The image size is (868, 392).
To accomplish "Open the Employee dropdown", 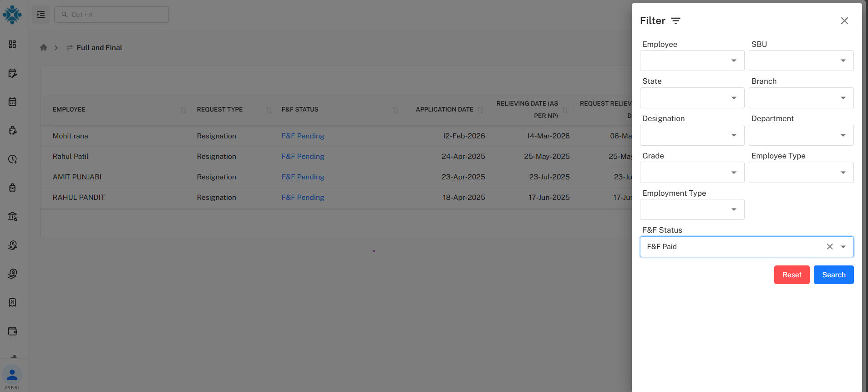I will [692, 61].
